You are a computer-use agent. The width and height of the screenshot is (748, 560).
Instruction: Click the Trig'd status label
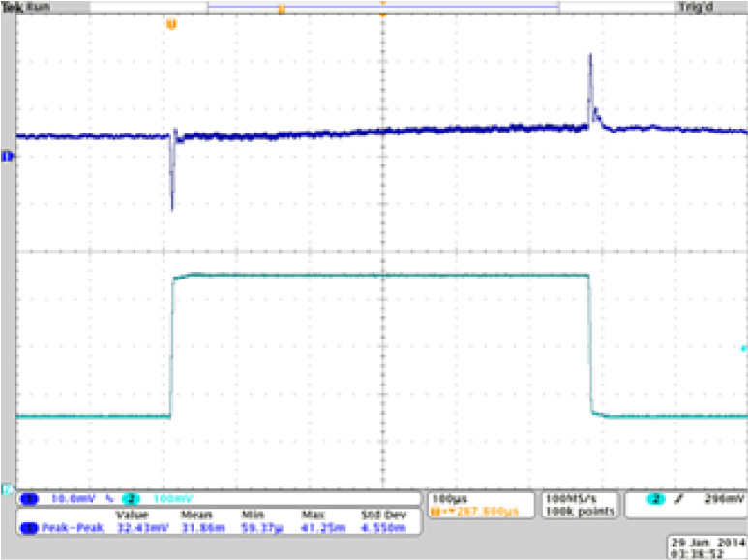687,6
